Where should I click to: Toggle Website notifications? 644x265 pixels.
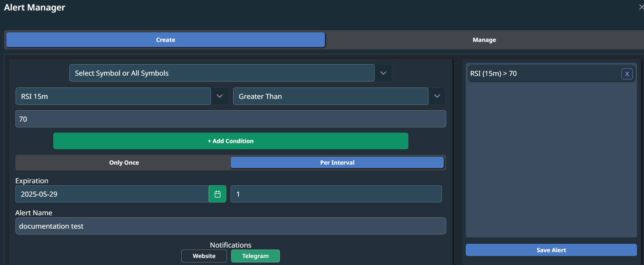click(x=204, y=256)
